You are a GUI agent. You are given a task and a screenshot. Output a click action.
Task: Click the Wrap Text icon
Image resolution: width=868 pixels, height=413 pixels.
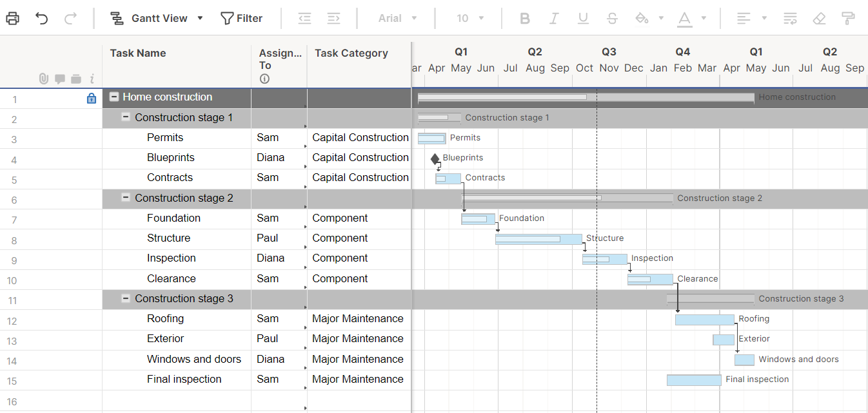790,19
